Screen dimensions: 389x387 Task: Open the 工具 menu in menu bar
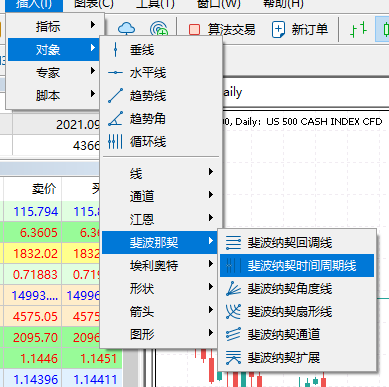(155, 4)
